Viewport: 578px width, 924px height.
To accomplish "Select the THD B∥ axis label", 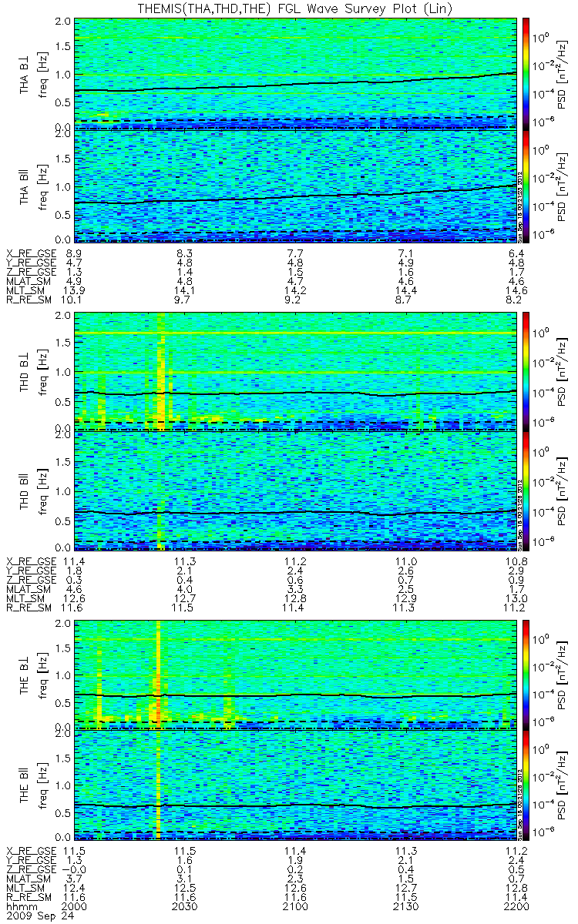I will 25,490.
